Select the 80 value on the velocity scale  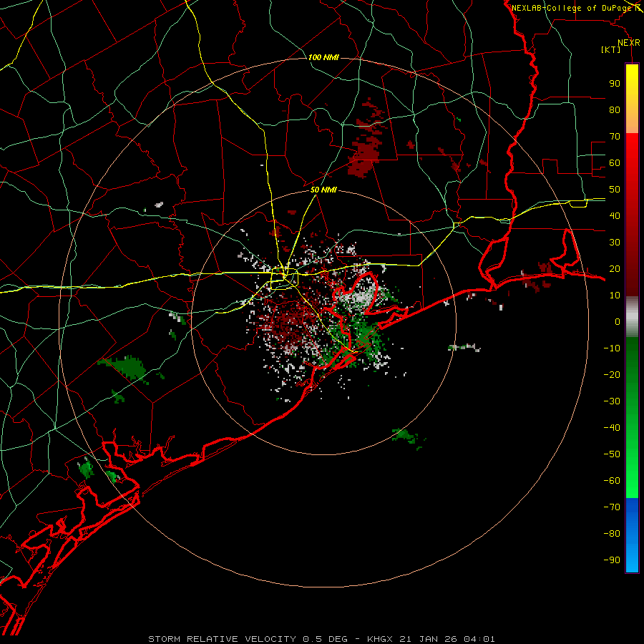tap(615, 109)
